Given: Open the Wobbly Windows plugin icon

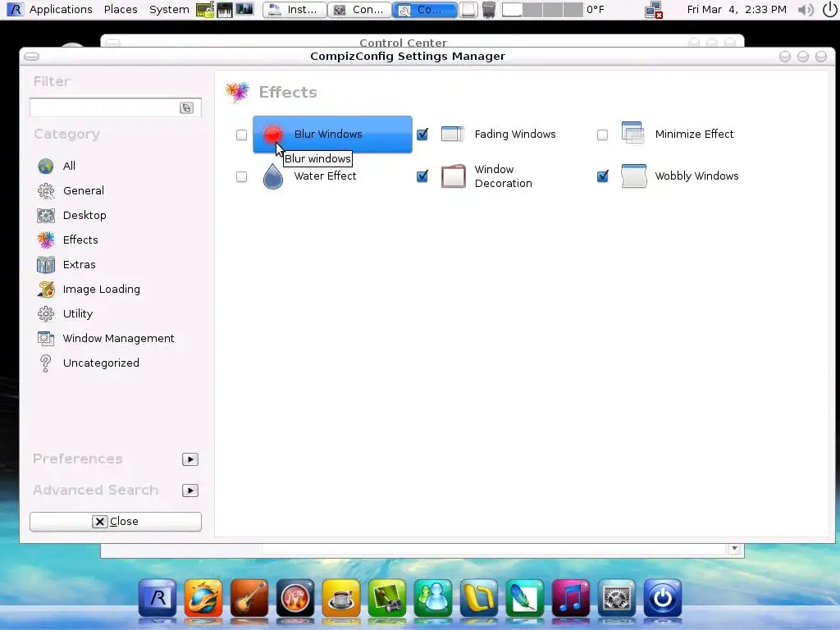Looking at the screenshot, I should click(634, 176).
